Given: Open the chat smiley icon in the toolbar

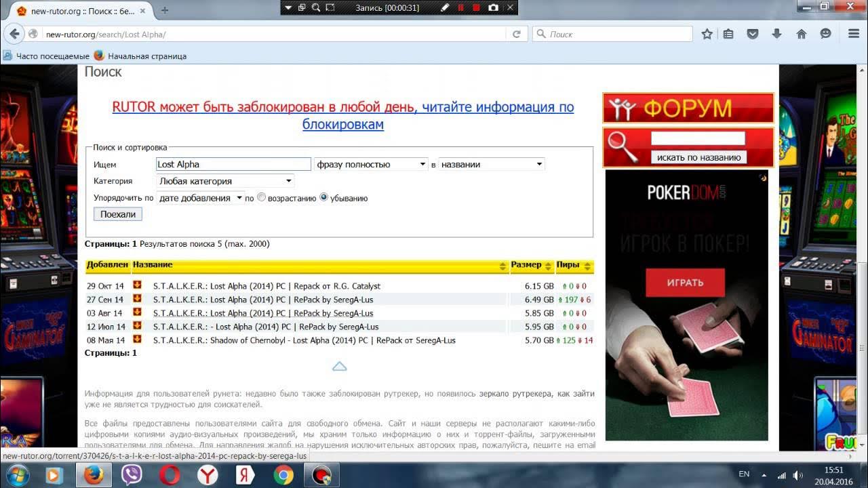Looking at the screenshot, I should [x=826, y=34].
